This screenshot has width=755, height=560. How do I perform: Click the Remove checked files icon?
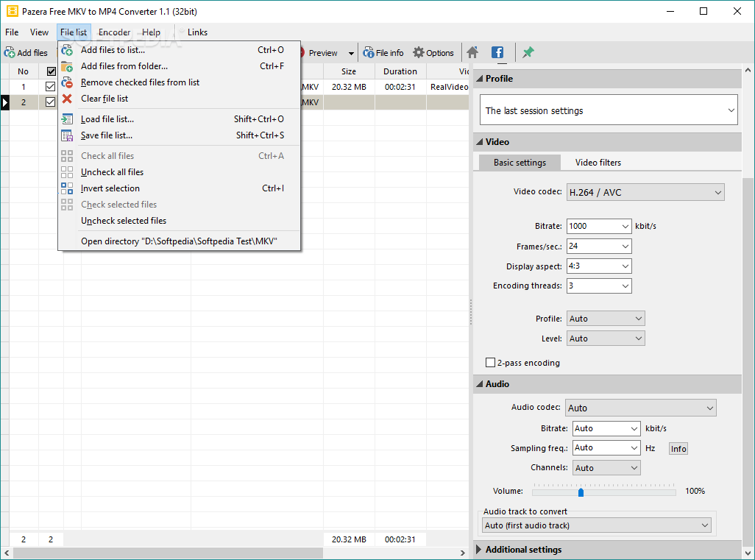[67, 82]
